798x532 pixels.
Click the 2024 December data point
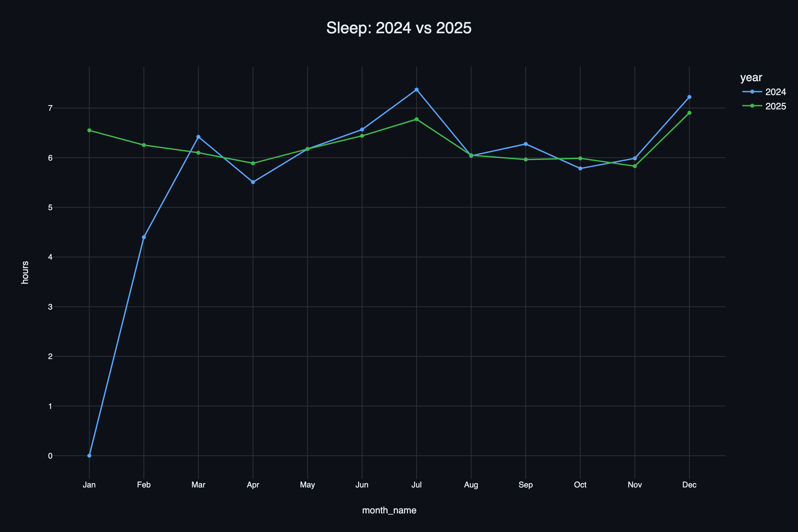click(689, 97)
